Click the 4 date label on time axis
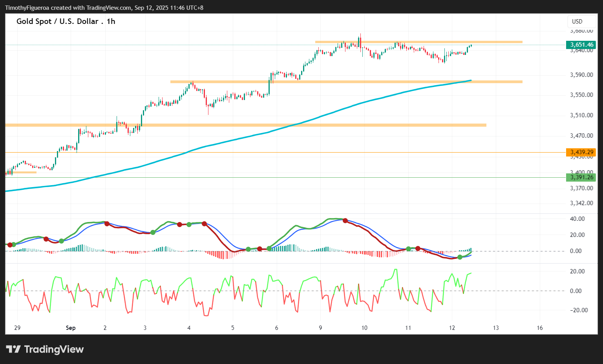This screenshot has width=603, height=364. [189, 328]
